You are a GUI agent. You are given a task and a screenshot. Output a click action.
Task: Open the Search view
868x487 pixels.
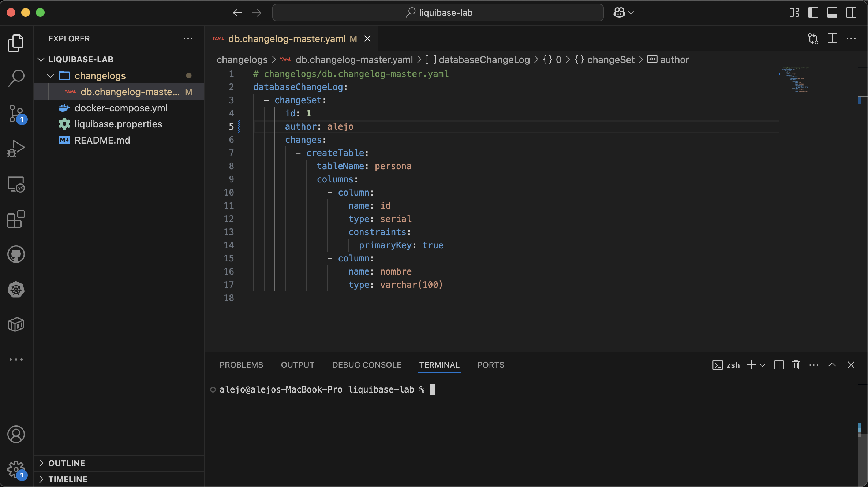[16, 78]
